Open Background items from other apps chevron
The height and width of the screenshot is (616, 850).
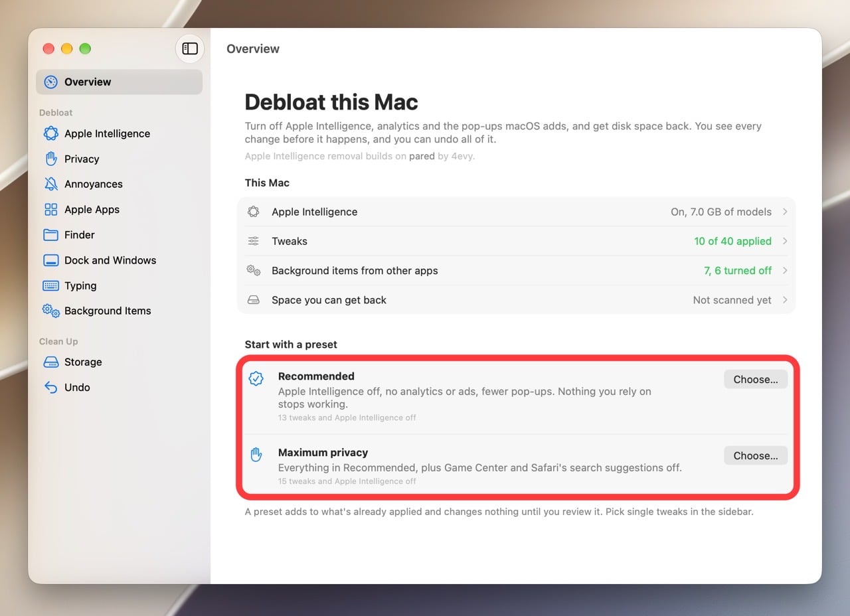tap(785, 270)
